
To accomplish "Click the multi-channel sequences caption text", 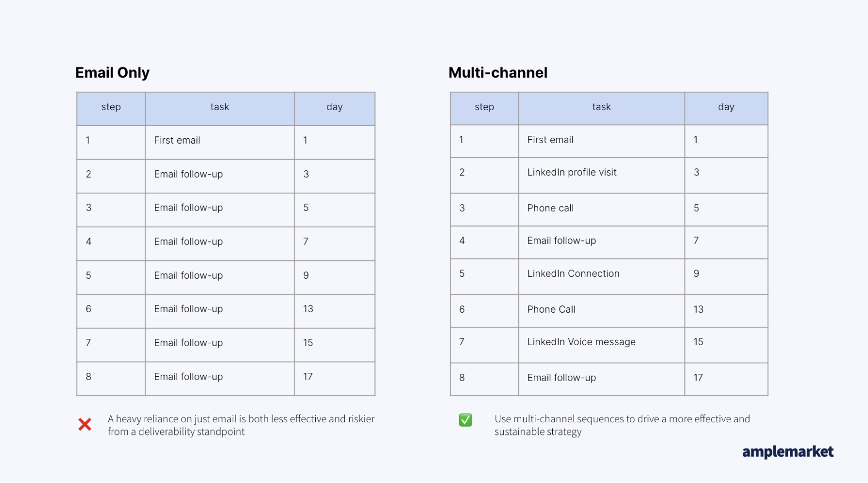I will click(x=622, y=425).
